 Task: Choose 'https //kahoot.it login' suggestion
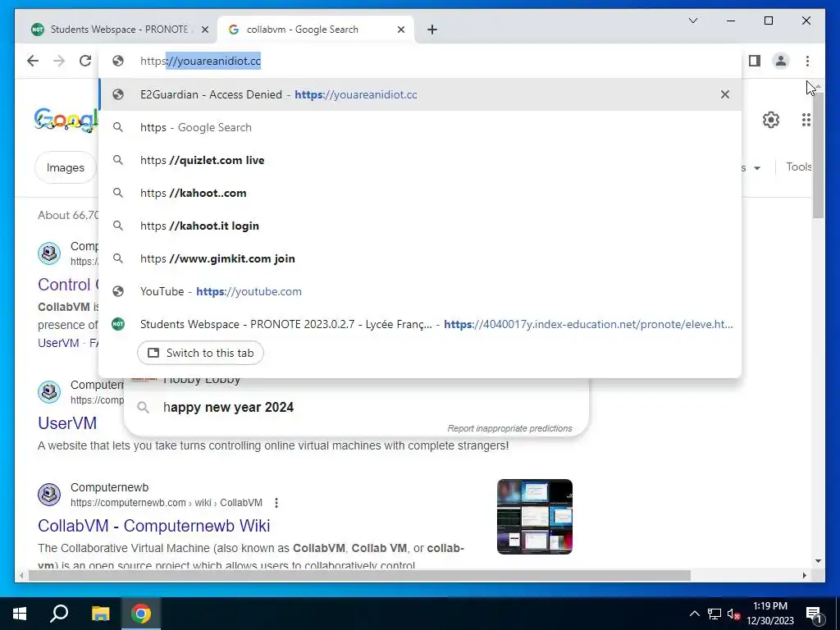pyautogui.click(x=420, y=226)
